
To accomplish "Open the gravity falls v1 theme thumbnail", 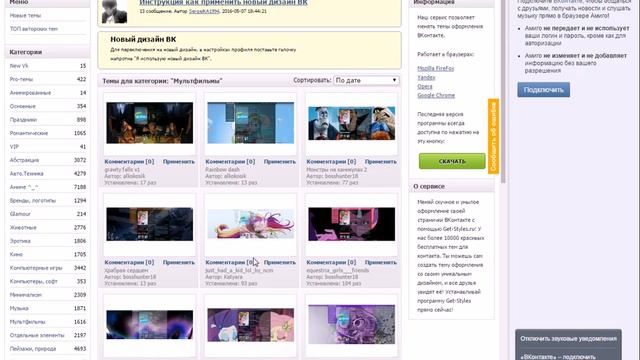I will click(x=150, y=123).
